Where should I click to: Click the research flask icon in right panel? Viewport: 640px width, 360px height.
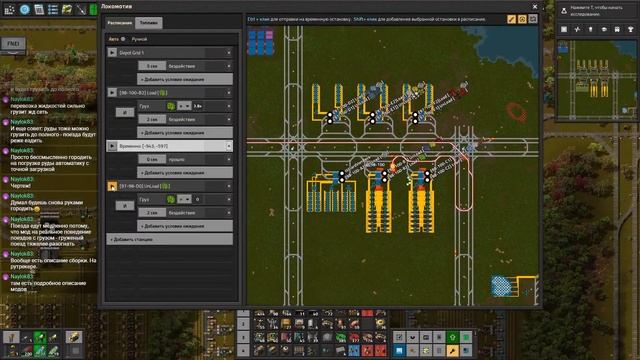(x=564, y=11)
